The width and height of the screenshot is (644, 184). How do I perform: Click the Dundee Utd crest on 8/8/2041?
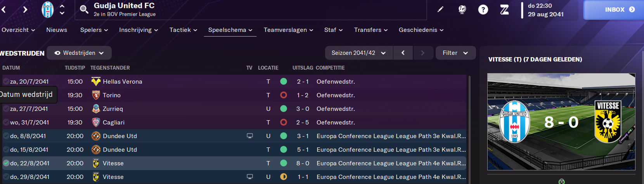pos(96,136)
